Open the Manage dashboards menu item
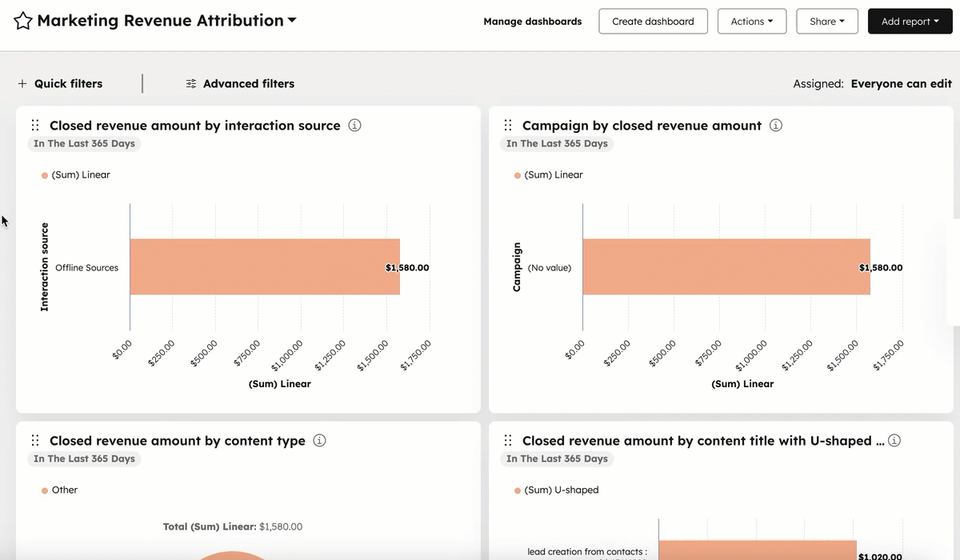This screenshot has width=960, height=560. pos(532,22)
